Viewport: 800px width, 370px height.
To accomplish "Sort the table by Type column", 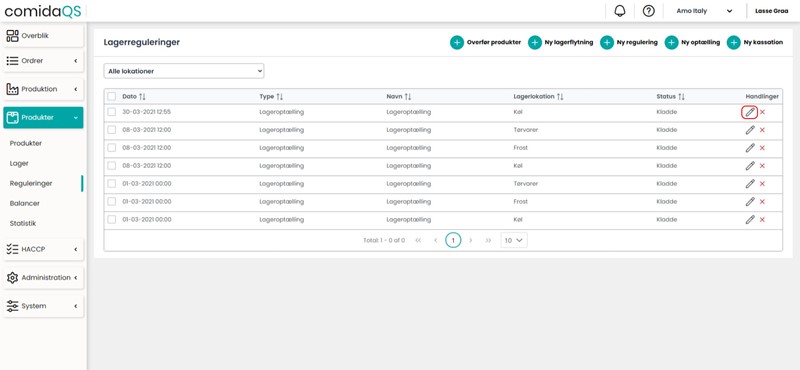I will pyautogui.click(x=280, y=96).
